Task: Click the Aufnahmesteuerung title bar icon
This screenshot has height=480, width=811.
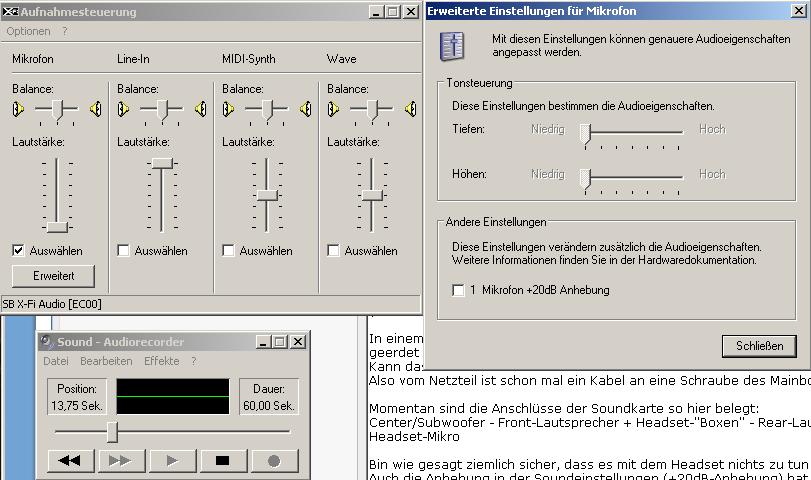Action: click(10, 11)
